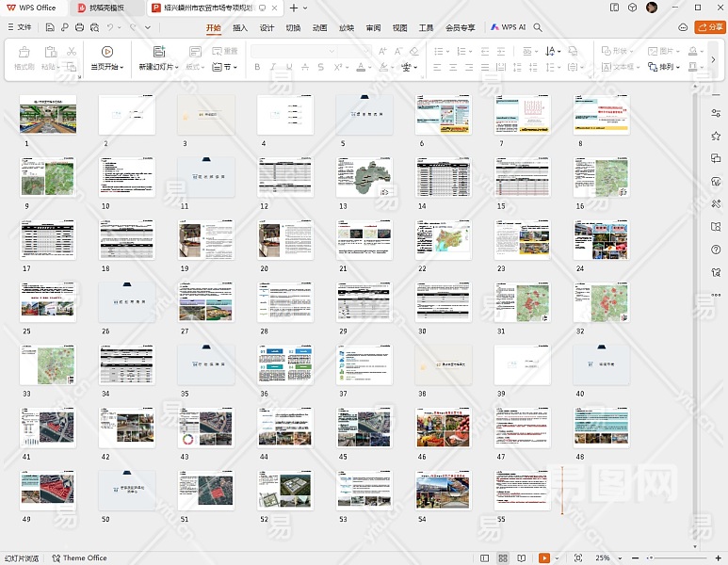Open the 设计 ribbon tab
This screenshot has width=728, height=565.
coord(267,27)
